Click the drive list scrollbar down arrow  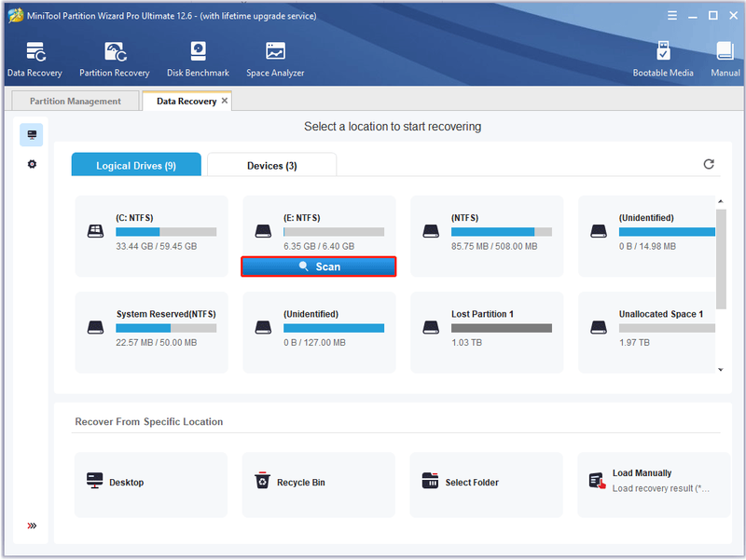[721, 369]
